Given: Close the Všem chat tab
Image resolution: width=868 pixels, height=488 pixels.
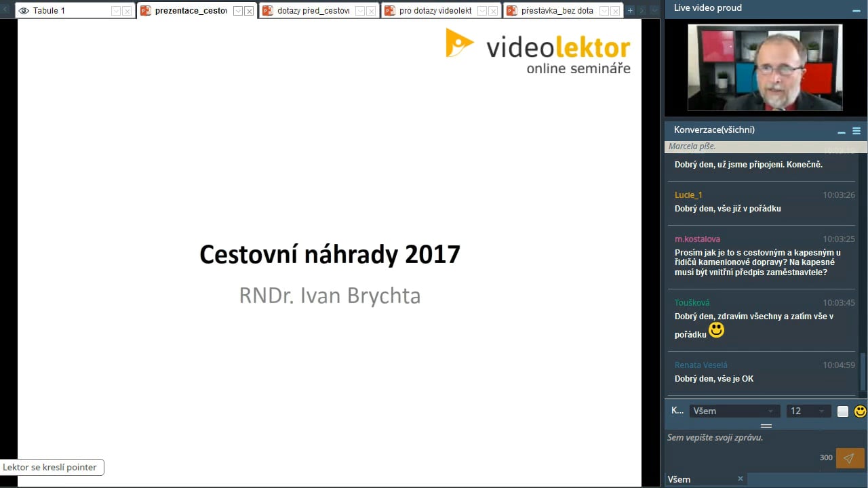Looking at the screenshot, I should tap(741, 479).
